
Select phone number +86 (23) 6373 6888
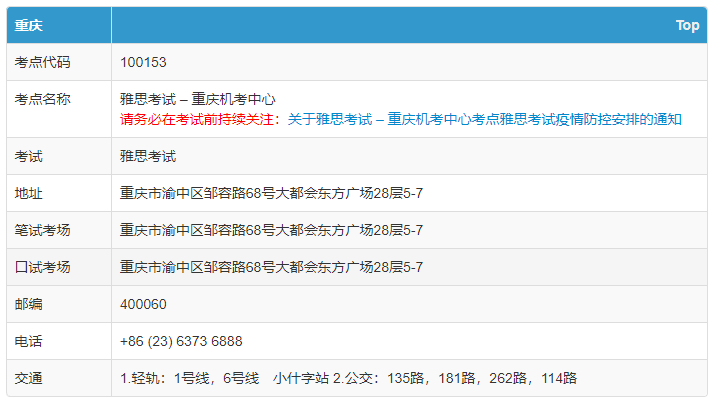[181, 341]
